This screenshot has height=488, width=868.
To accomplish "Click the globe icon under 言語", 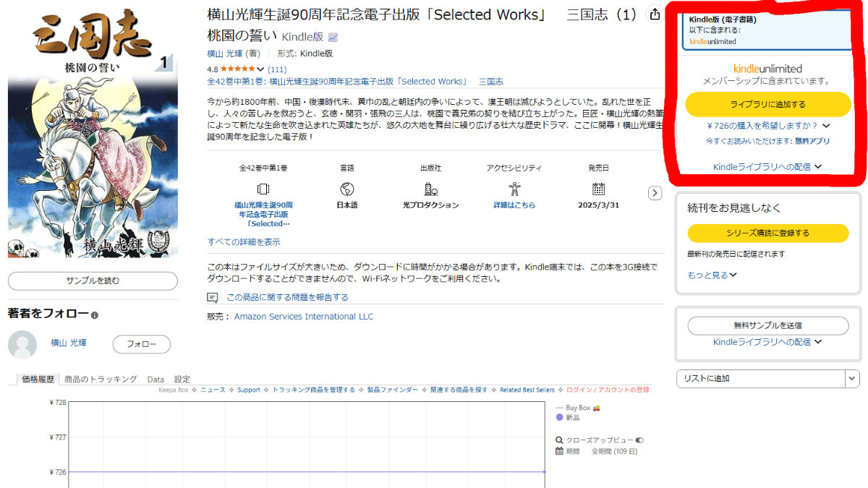I will 347,189.
